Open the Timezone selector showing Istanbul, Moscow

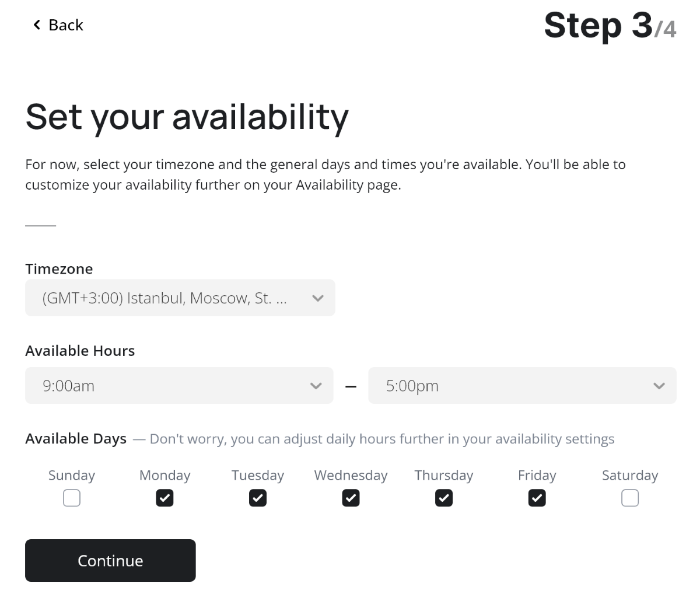(169, 298)
